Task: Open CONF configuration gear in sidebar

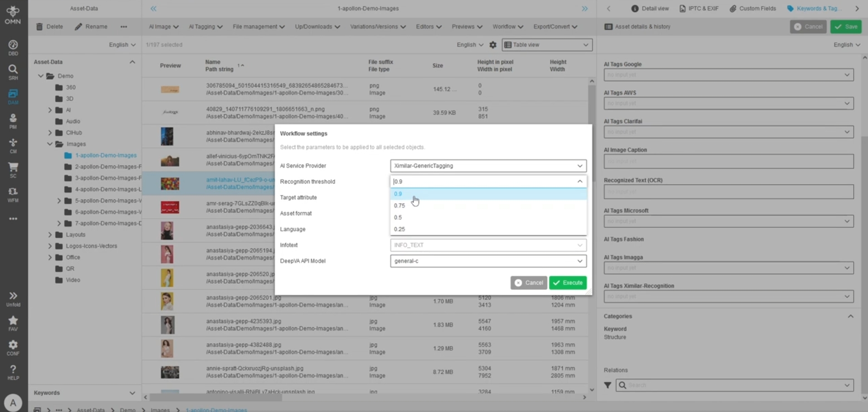Action: [x=13, y=348]
